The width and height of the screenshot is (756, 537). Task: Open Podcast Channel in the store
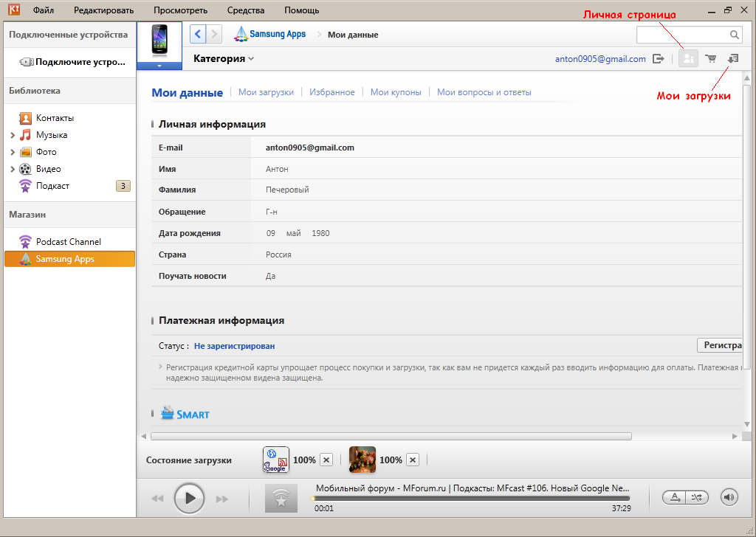pyautogui.click(x=69, y=242)
